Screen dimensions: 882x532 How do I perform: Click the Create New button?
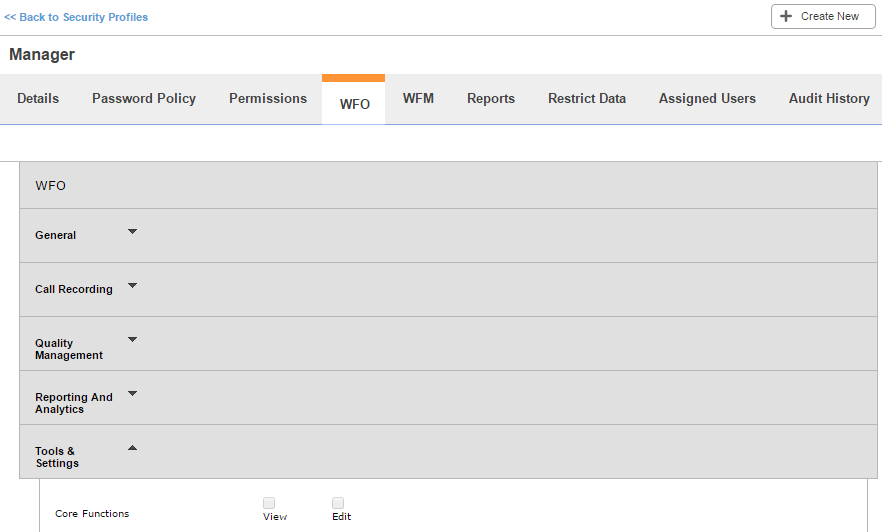click(823, 17)
